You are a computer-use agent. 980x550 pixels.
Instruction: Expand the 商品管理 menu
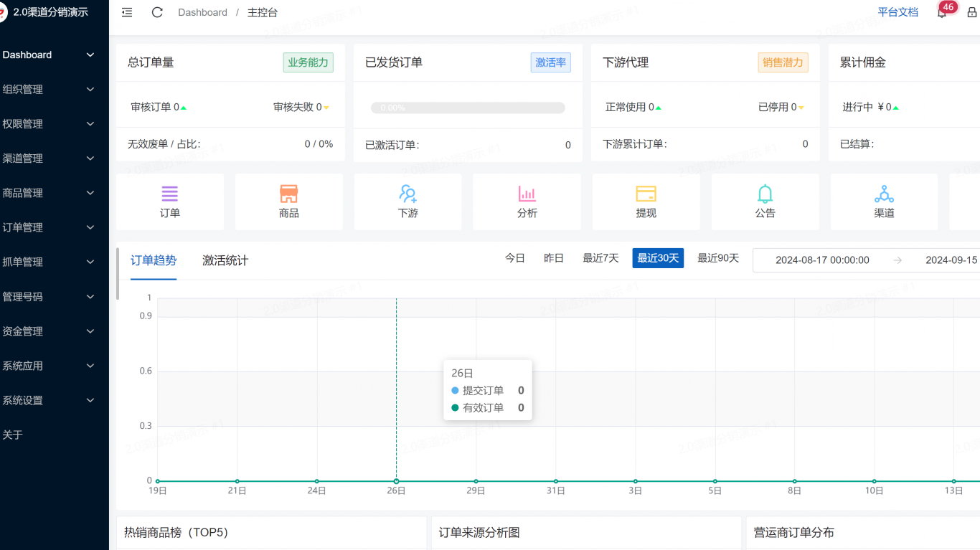[x=55, y=193]
